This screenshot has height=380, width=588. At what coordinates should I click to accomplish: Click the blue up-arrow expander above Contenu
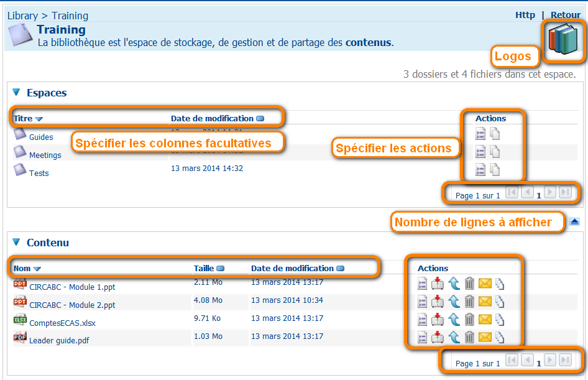coord(574,221)
